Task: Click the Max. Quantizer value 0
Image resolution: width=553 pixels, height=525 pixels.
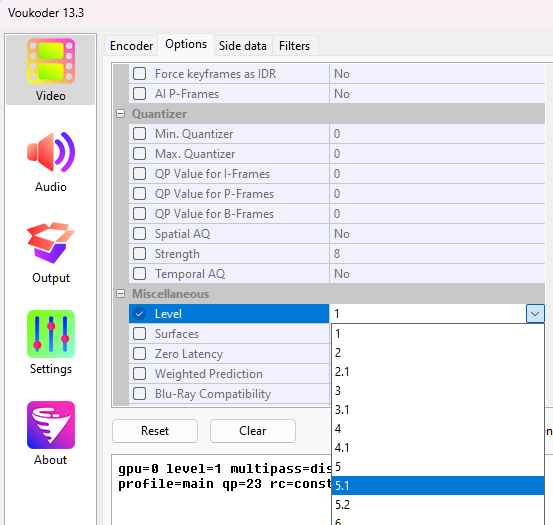Action: click(x=437, y=154)
